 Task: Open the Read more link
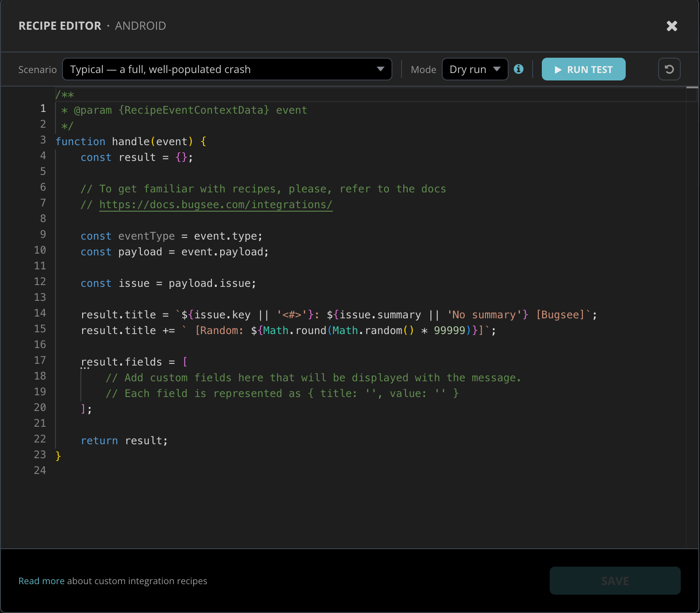(42, 581)
